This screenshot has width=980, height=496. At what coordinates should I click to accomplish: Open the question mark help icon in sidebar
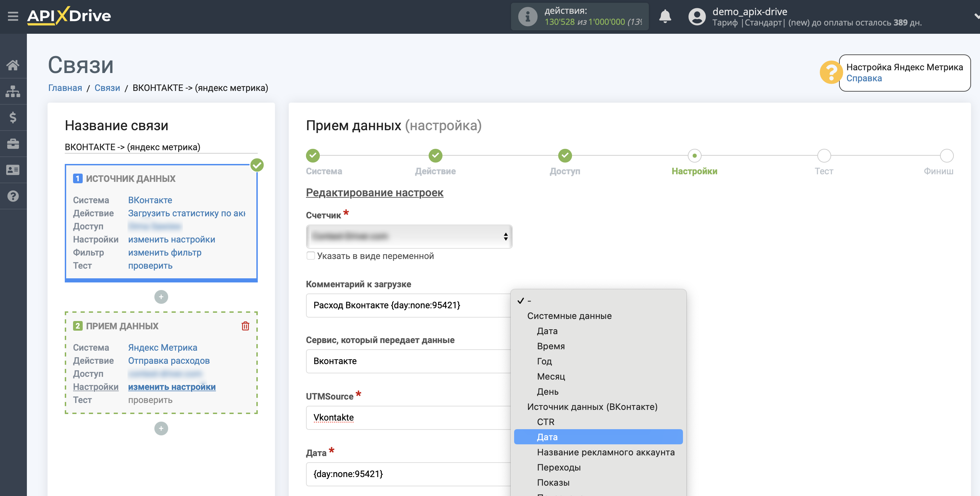pyautogui.click(x=13, y=196)
